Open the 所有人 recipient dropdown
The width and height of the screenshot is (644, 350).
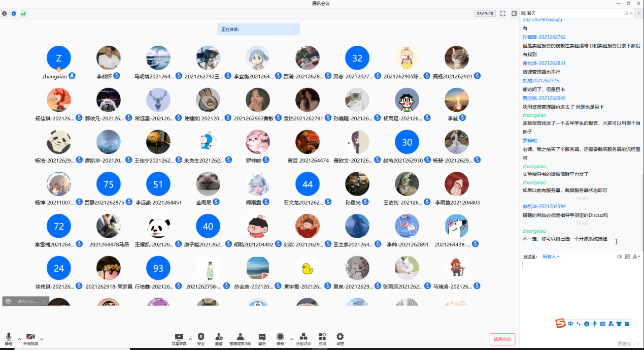tap(551, 257)
